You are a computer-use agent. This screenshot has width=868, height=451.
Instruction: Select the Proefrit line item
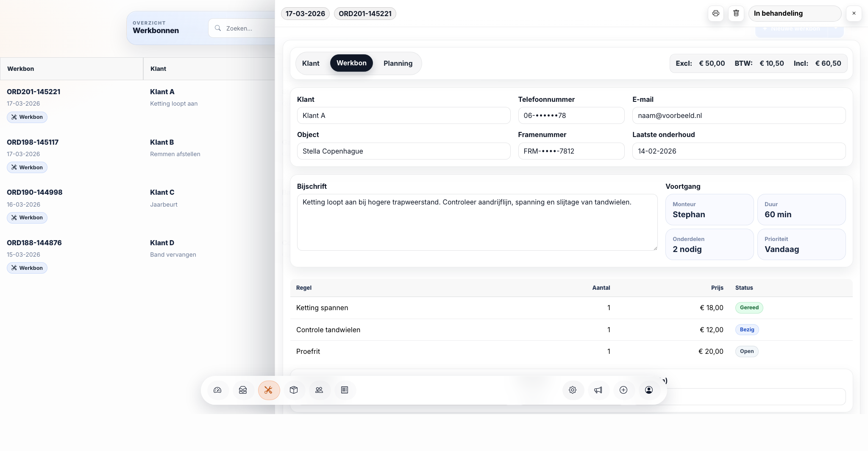tap(571, 351)
